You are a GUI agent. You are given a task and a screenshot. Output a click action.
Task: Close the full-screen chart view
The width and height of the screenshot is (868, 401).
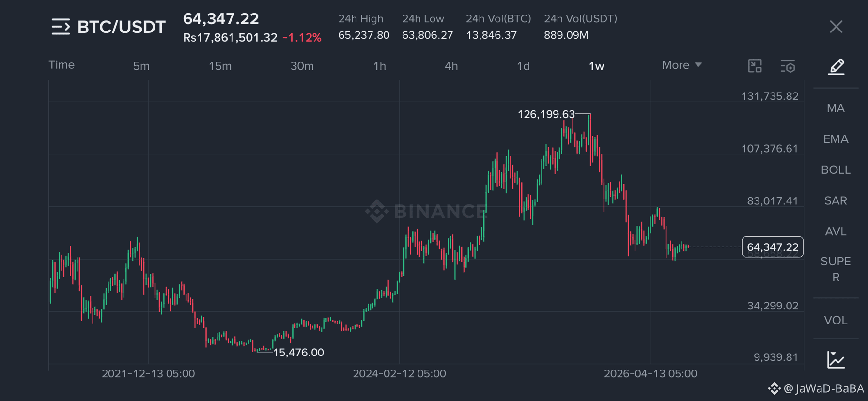point(836,27)
